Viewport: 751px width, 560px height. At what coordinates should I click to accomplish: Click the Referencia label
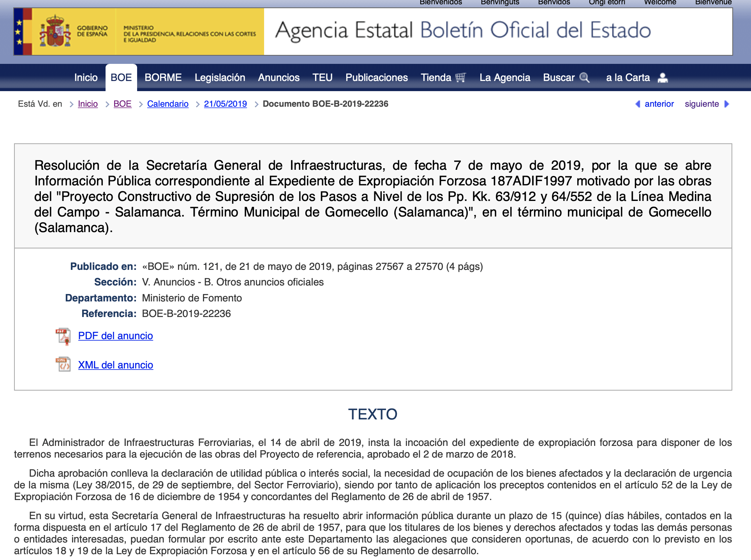(x=109, y=313)
